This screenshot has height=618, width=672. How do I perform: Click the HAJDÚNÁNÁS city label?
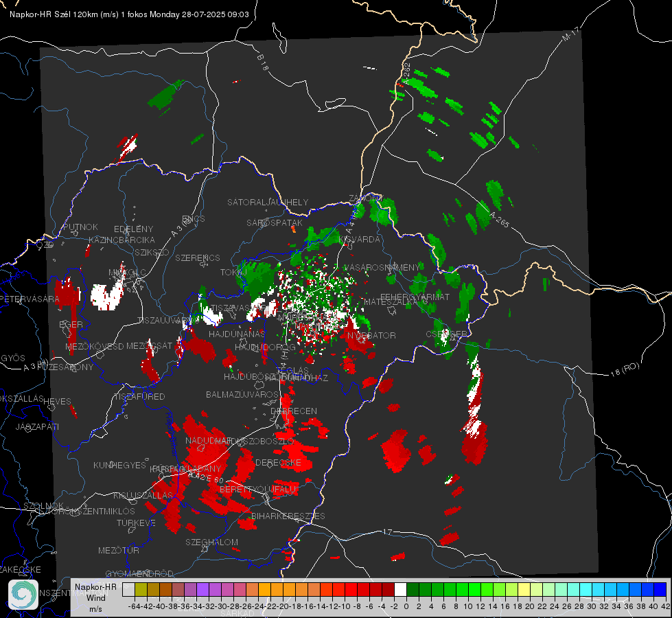click(x=237, y=334)
